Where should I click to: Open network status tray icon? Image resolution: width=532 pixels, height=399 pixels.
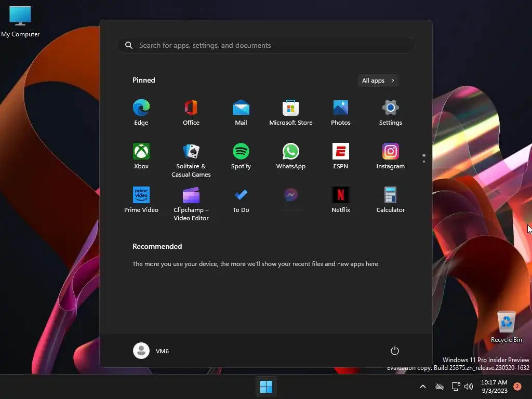(456, 387)
